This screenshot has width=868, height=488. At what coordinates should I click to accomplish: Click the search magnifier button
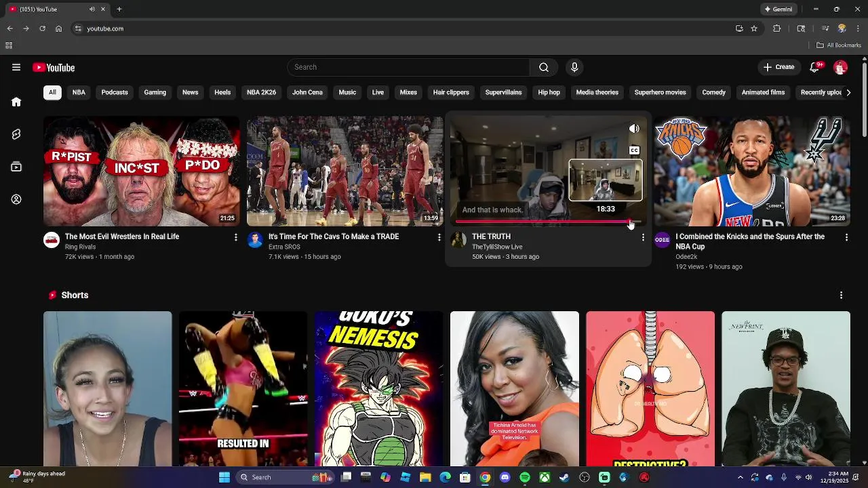pyautogui.click(x=543, y=67)
